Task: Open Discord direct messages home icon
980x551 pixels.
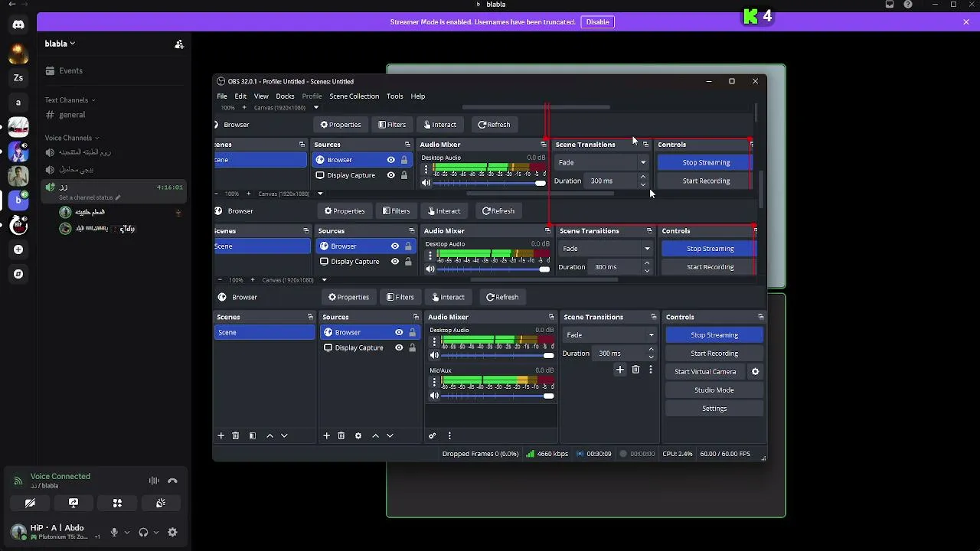Action: point(18,24)
